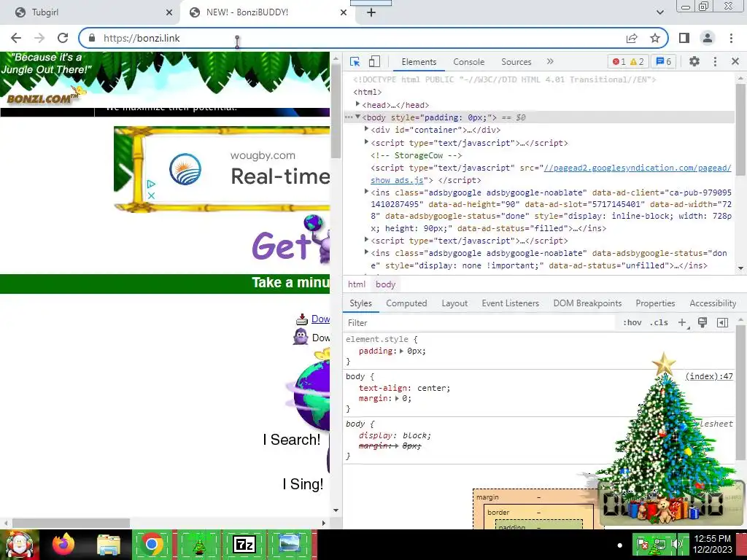Click the html breadcrumb
The image size is (747, 560).
tap(356, 284)
